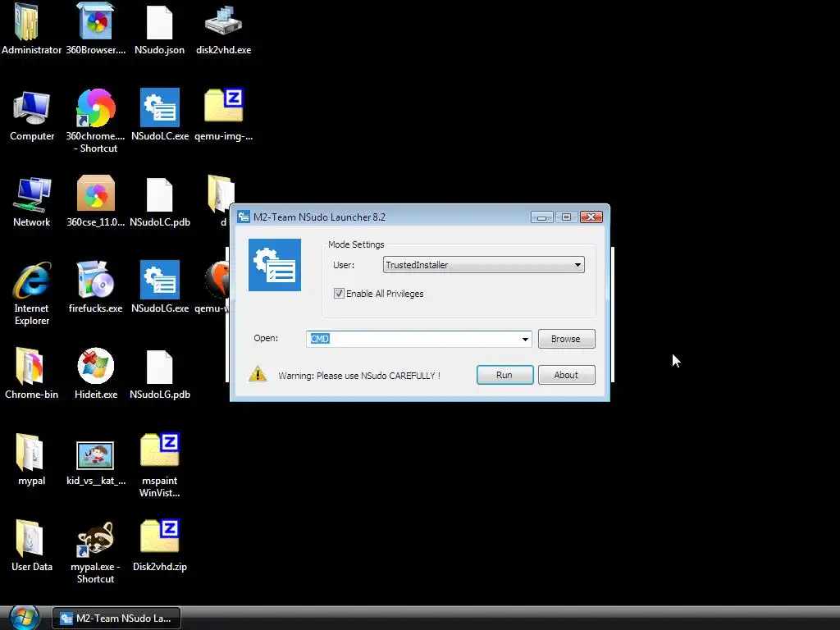Screen dimensions: 840x630
Task: Open the Administrator folder icon
Action: point(27,21)
